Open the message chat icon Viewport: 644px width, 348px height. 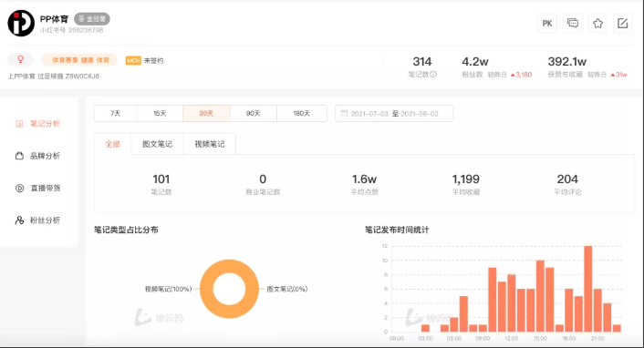click(573, 24)
